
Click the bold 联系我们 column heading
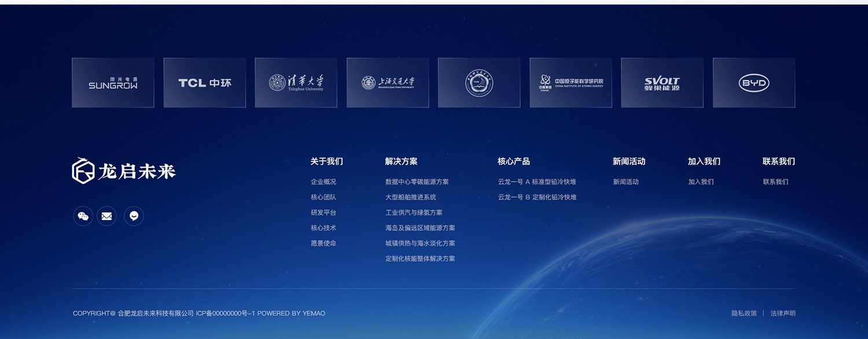coord(779,161)
